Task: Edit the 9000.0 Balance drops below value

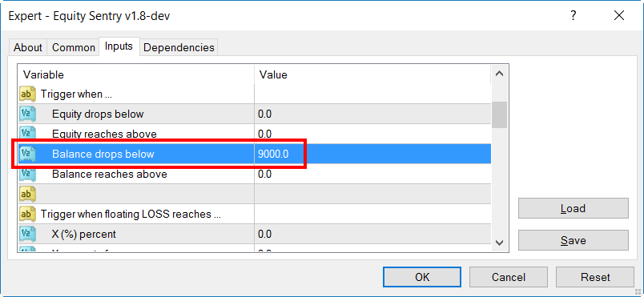Action: point(372,154)
